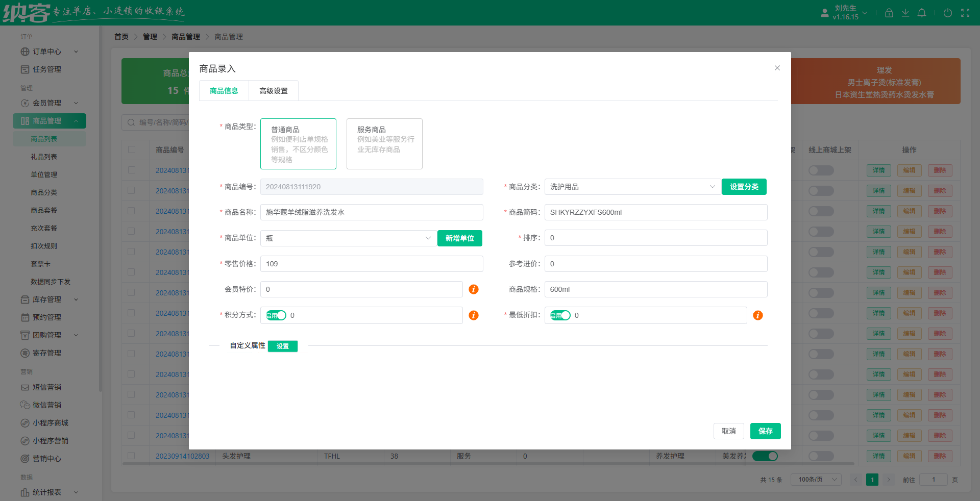This screenshot has width=980, height=501.
Task: Close the 商品录入 dialog
Action: tap(777, 68)
